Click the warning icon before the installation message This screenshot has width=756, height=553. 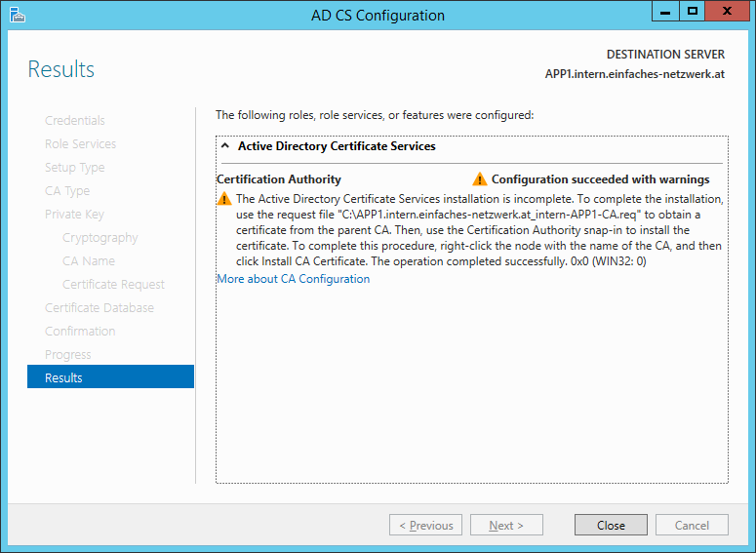point(224,199)
